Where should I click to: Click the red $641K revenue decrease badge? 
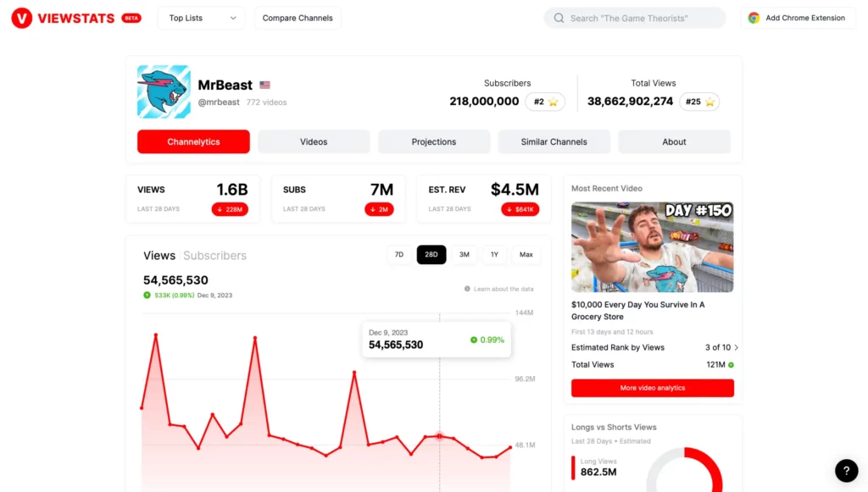coord(520,209)
